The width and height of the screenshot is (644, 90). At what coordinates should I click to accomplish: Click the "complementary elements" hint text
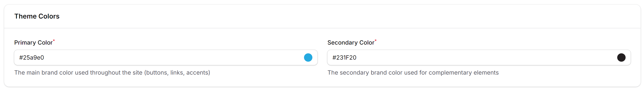point(463,72)
